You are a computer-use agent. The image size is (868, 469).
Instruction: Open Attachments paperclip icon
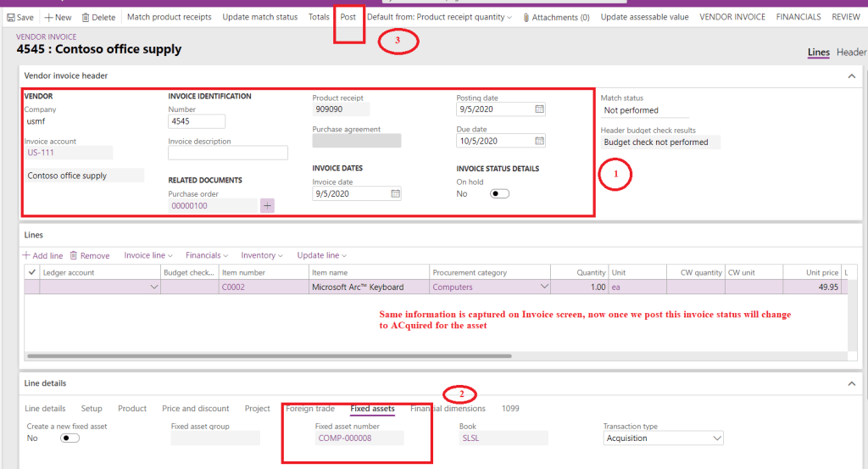point(526,17)
